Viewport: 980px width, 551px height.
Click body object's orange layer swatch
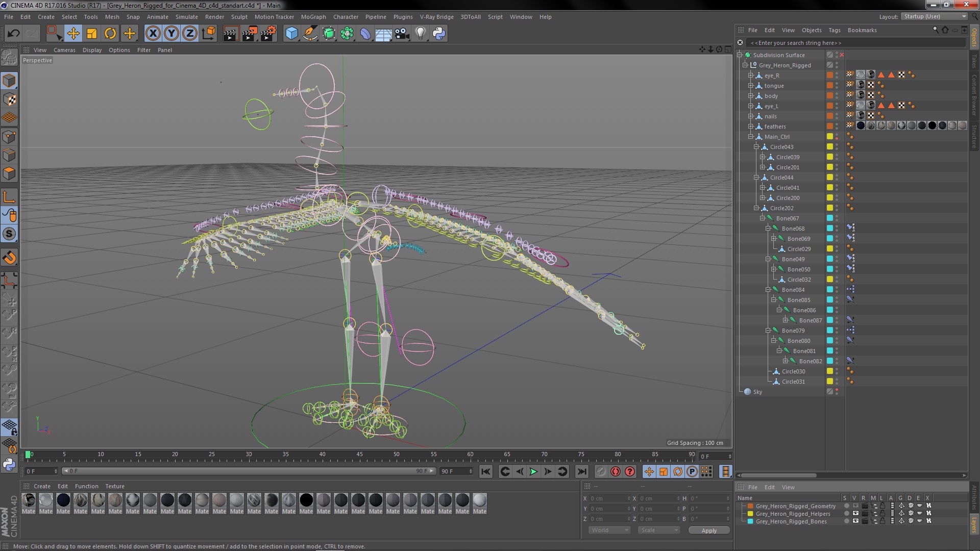830,96
